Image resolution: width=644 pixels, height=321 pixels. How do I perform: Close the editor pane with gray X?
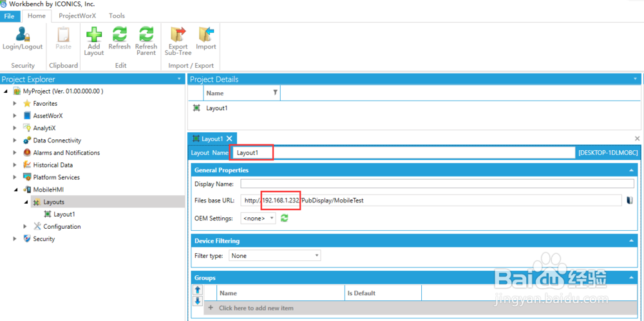pyautogui.click(x=638, y=138)
